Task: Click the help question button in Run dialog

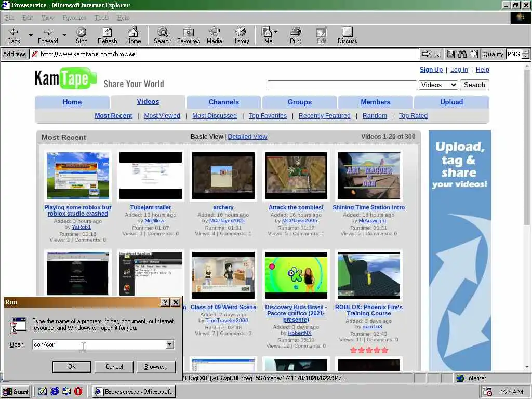Action: click(x=165, y=302)
